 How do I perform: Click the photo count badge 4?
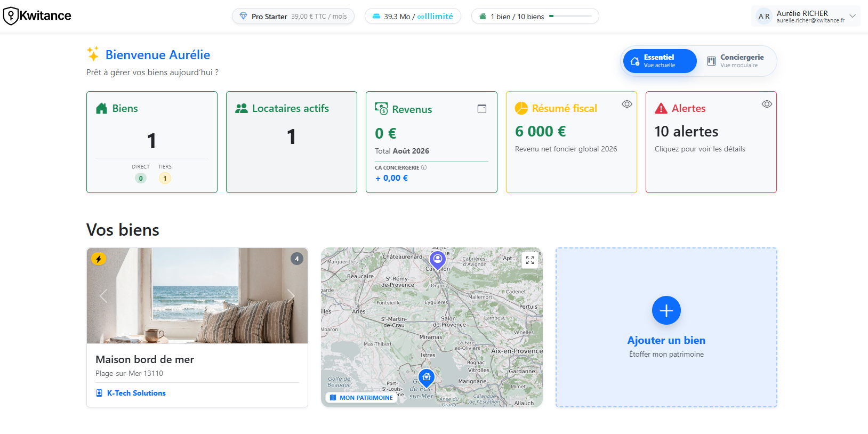[297, 259]
